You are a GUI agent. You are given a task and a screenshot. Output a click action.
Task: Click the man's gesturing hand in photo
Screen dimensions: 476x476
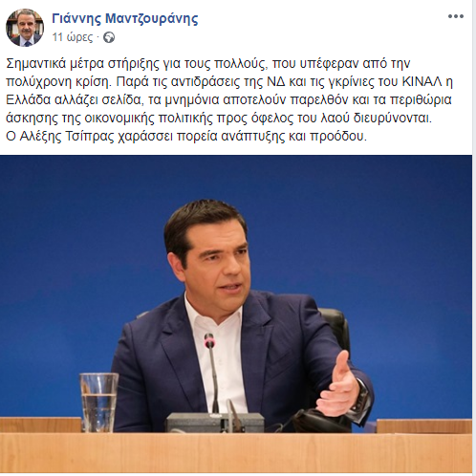[337, 384]
